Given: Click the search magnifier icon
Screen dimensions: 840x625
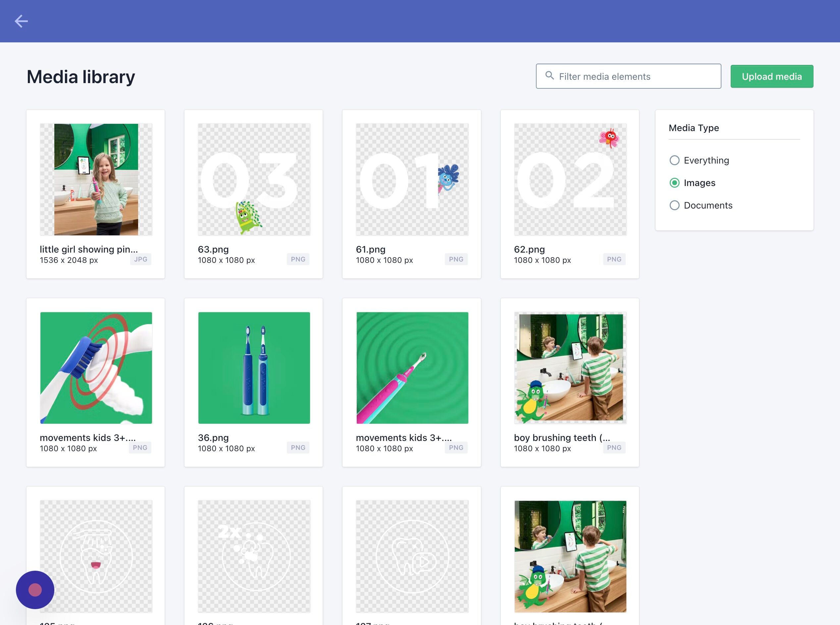Looking at the screenshot, I should click(x=549, y=76).
